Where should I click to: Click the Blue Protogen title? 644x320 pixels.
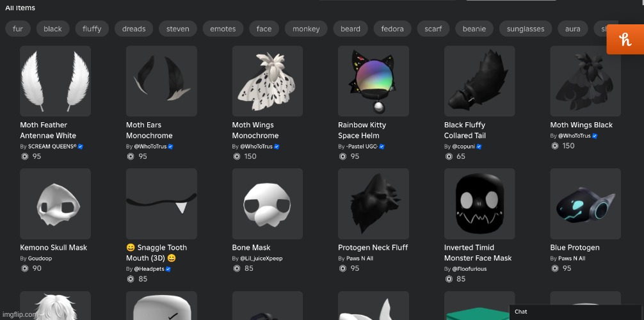click(x=575, y=248)
